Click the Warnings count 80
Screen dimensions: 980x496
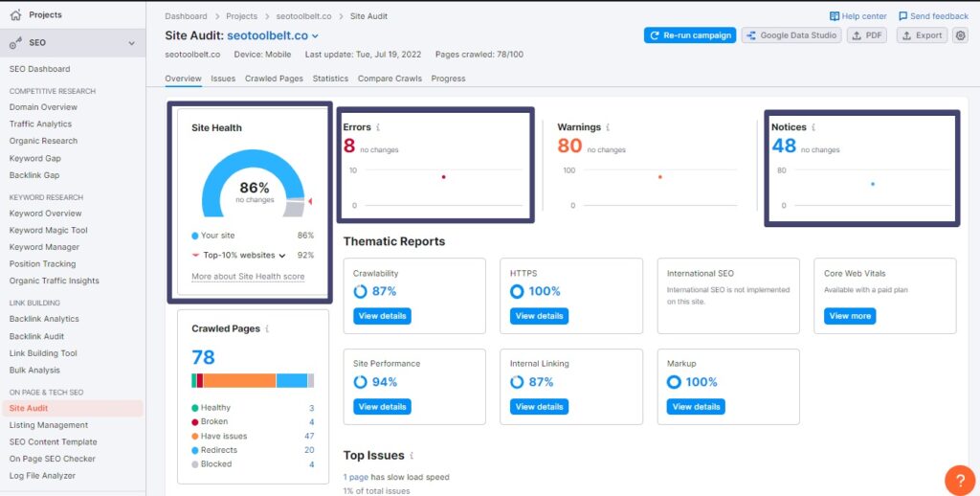tap(569, 146)
